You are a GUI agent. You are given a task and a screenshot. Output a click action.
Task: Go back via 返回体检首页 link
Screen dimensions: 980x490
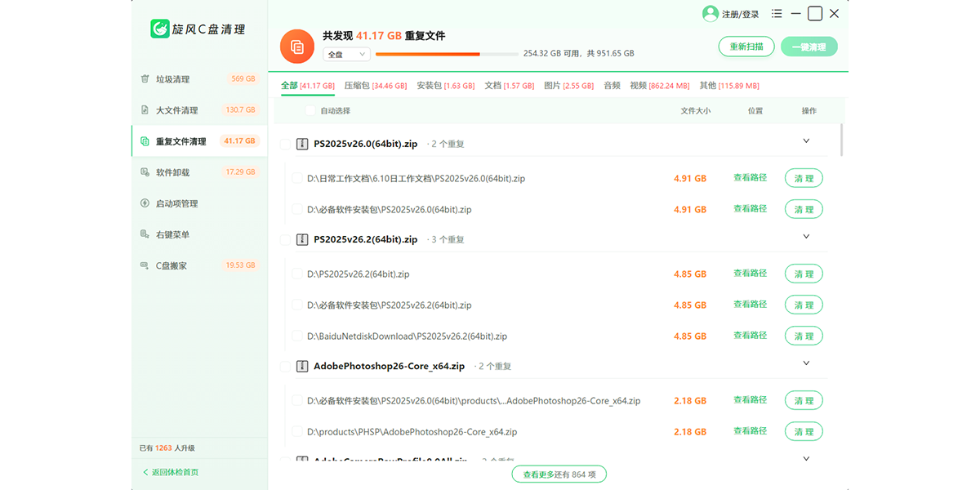(171, 472)
